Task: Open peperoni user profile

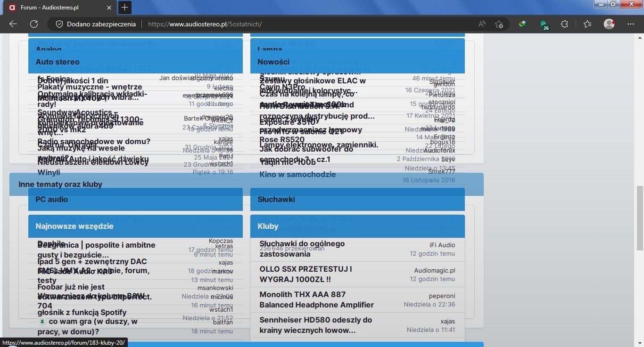Action: [442, 296]
